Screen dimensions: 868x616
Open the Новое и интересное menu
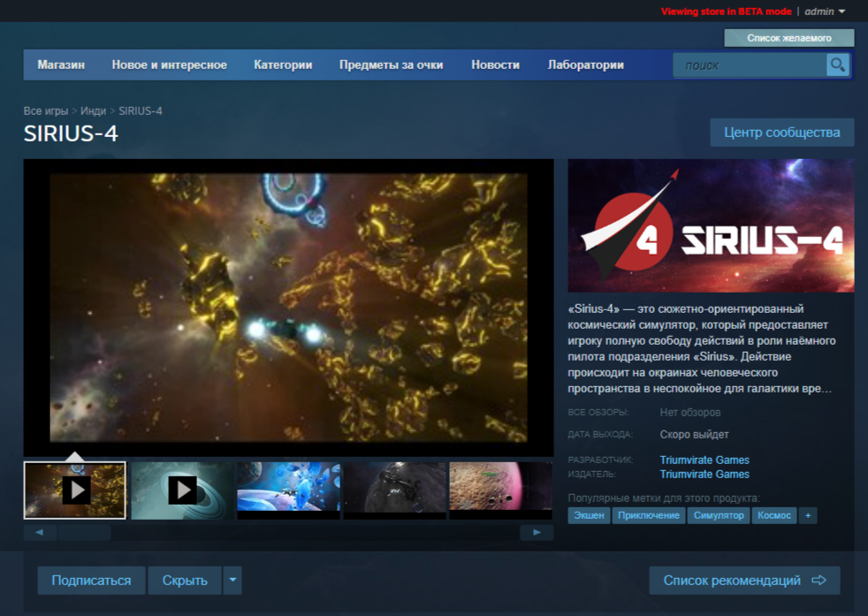[x=170, y=65]
